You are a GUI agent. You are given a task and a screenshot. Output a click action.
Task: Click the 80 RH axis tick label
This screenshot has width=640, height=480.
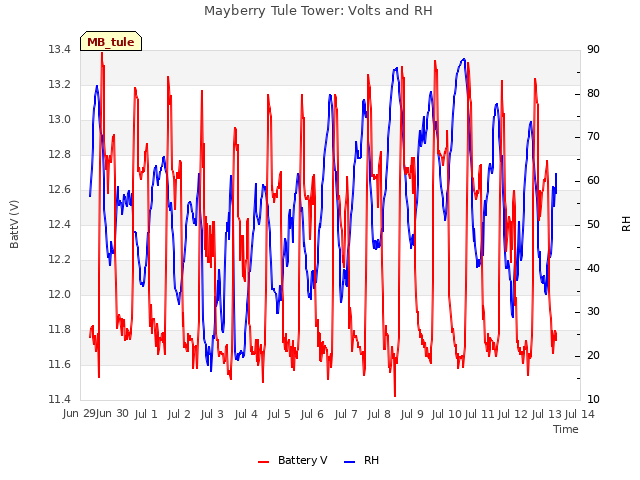click(593, 93)
